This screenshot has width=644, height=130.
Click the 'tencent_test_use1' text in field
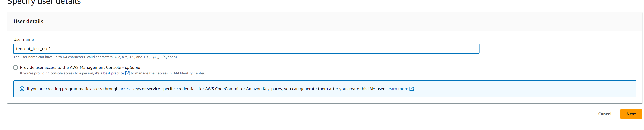click(x=33, y=49)
